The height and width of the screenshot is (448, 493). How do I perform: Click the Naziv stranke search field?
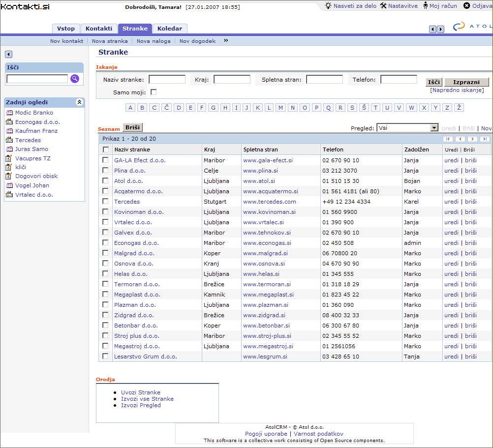pos(167,80)
